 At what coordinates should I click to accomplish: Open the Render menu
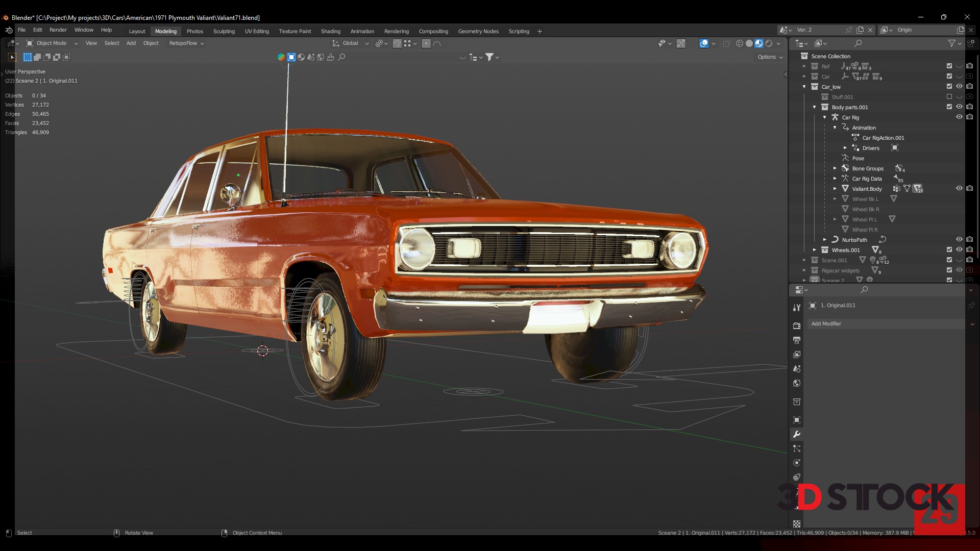[58, 30]
